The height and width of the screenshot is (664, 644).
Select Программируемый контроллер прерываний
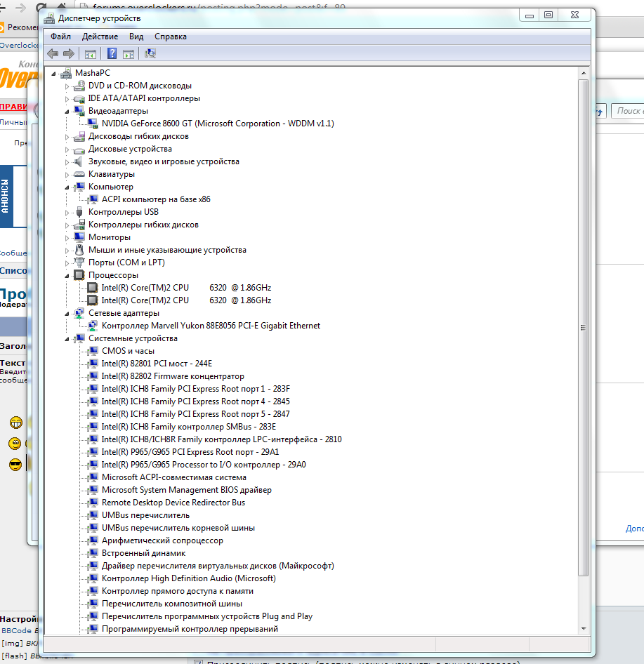(190, 630)
